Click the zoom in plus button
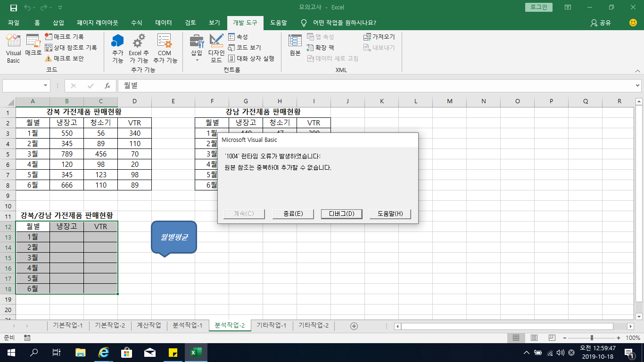 [618, 337]
